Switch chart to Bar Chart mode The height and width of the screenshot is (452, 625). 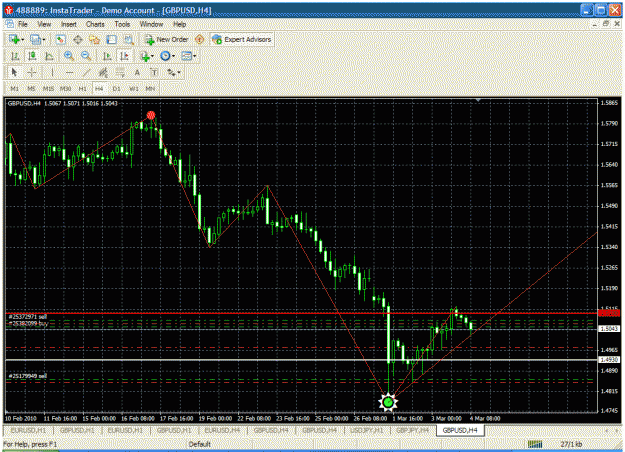[15, 56]
